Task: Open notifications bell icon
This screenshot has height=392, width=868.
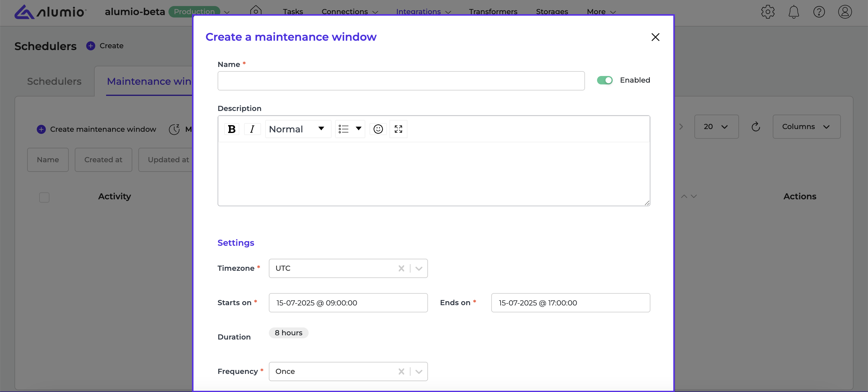Action: coord(794,12)
